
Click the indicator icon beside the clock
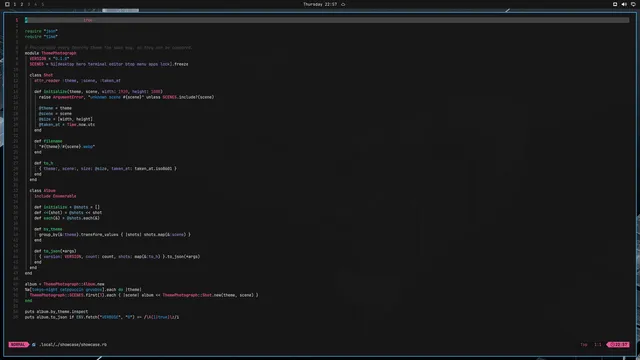click(343, 4)
